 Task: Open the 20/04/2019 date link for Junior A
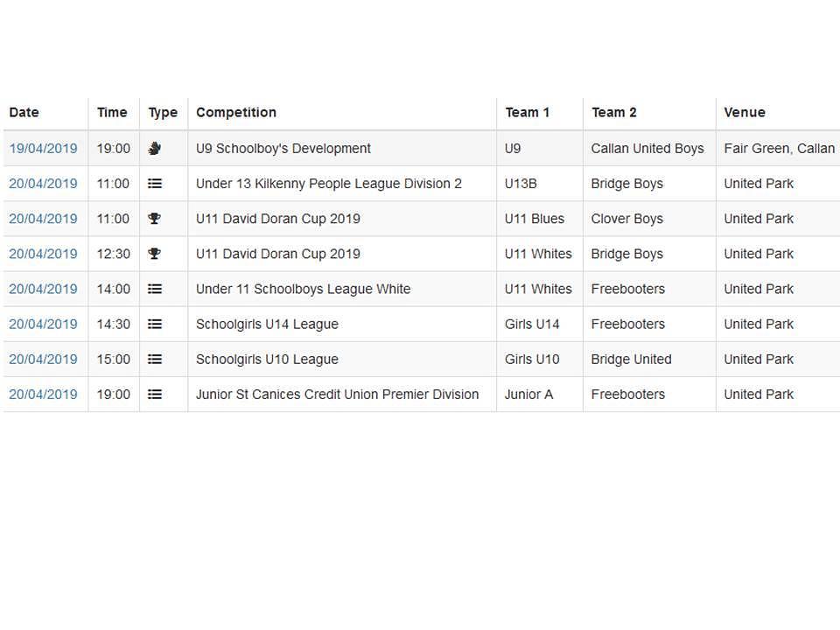(43, 395)
